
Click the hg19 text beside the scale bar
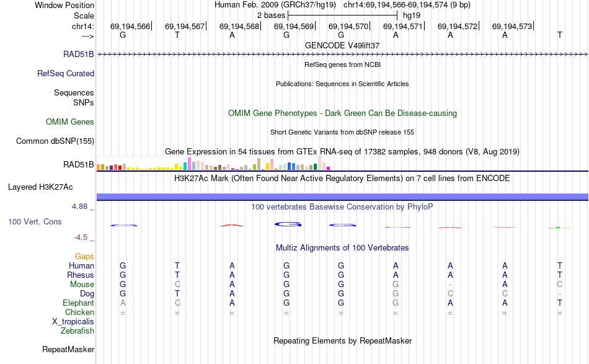tap(412, 16)
